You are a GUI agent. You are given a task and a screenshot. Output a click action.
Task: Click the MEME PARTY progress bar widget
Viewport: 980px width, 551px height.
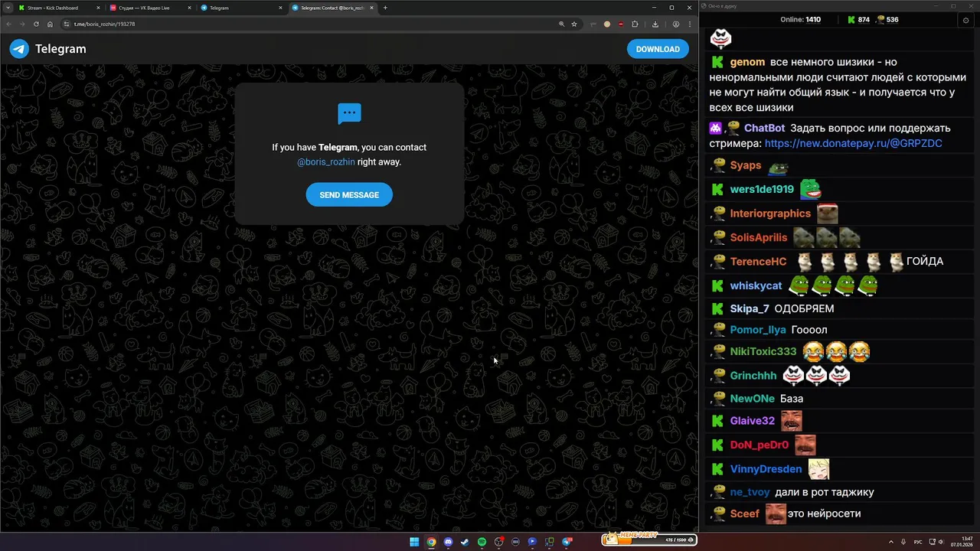pyautogui.click(x=649, y=539)
